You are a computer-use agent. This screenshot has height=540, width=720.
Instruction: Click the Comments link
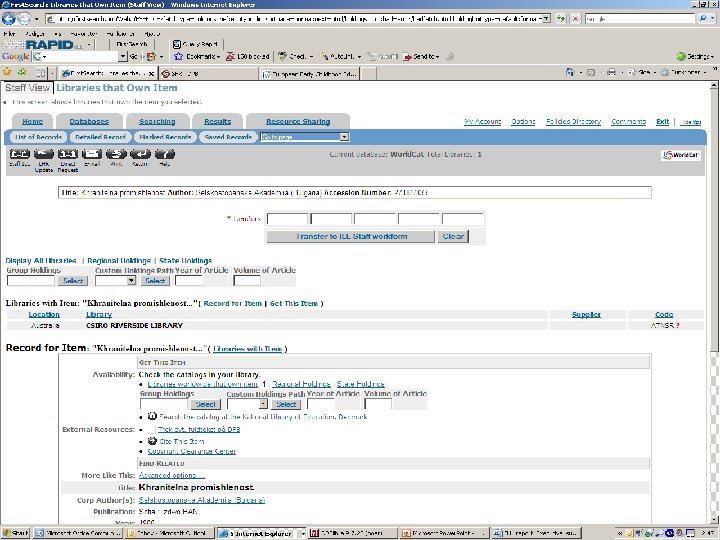click(629, 122)
